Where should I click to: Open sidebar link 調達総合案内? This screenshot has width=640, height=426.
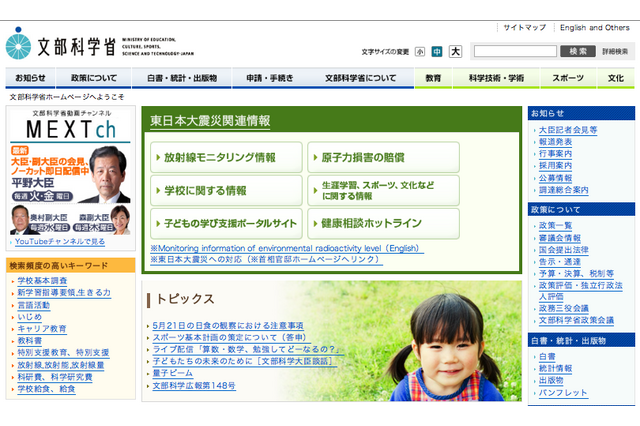coord(564,190)
